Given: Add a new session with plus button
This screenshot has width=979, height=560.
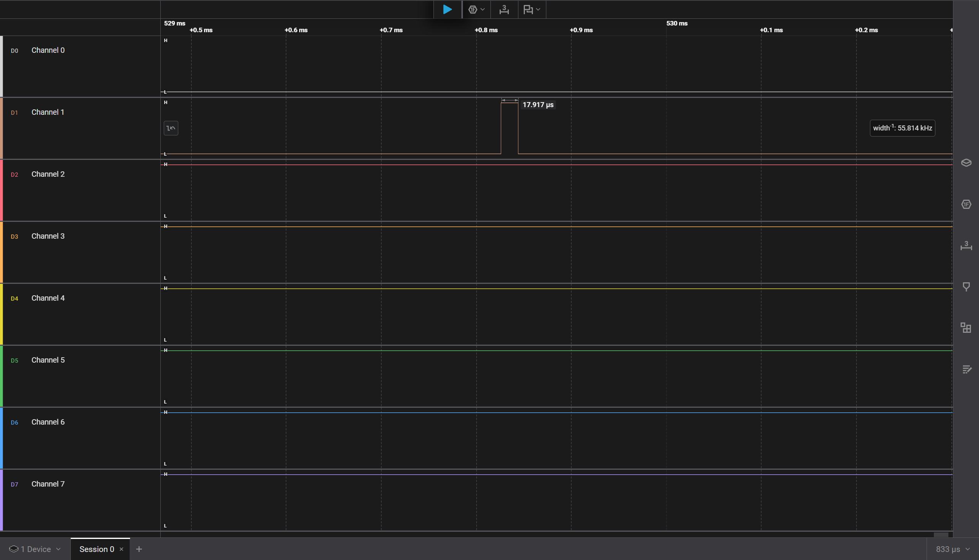Looking at the screenshot, I should click(x=139, y=549).
